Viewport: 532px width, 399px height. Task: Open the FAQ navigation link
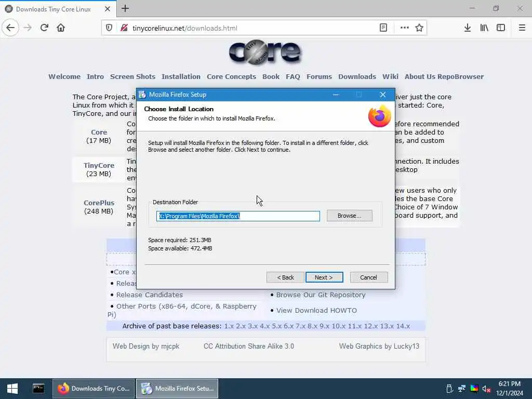click(x=293, y=77)
